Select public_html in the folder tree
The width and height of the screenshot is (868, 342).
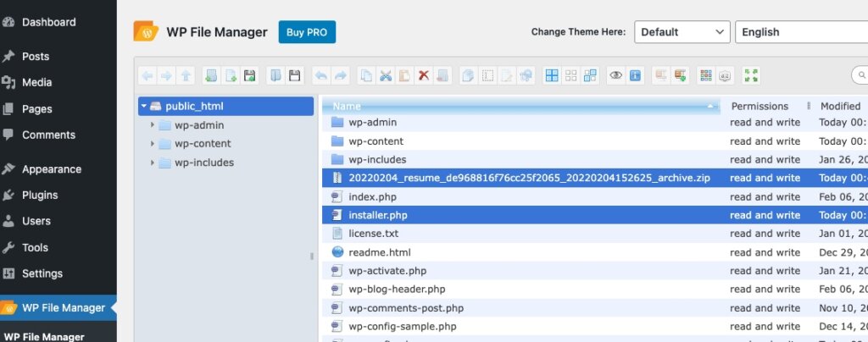point(225,106)
